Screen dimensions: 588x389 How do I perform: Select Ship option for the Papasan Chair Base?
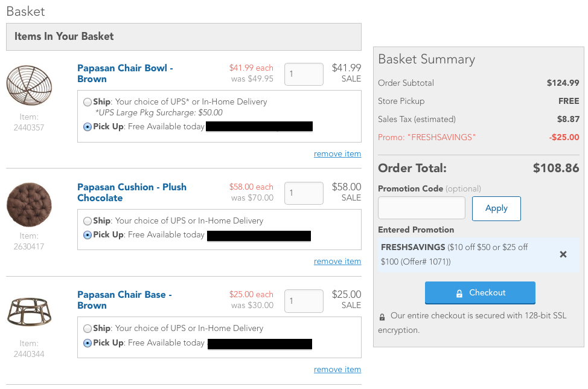point(87,329)
